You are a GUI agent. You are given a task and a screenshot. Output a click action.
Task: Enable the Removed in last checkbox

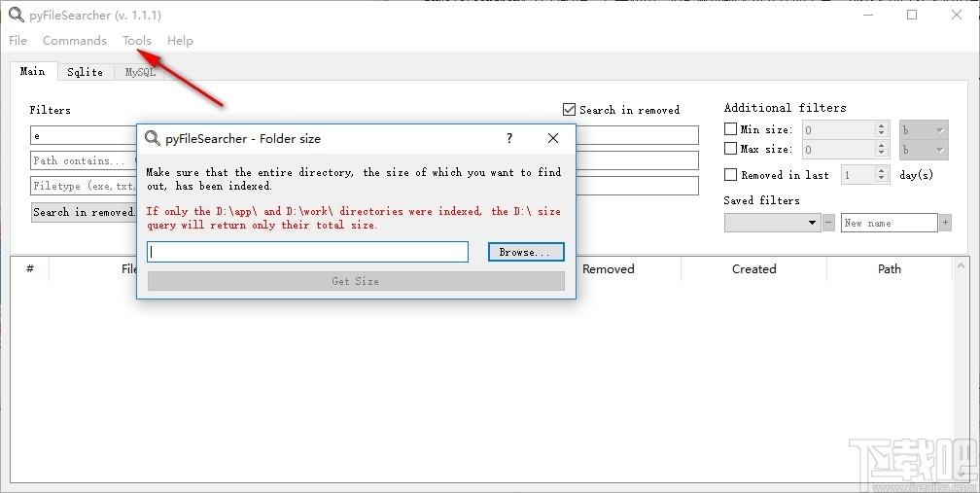[730, 175]
